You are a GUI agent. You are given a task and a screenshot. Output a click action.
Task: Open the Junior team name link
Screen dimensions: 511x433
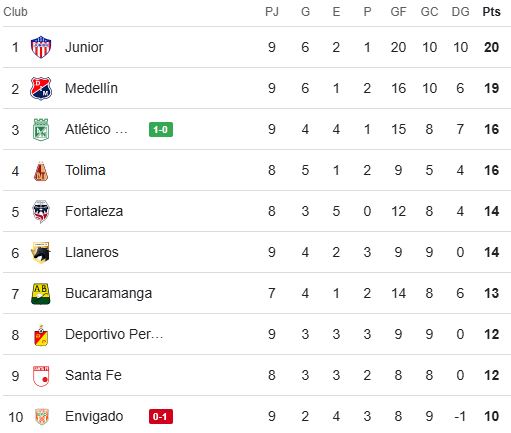[84, 47]
